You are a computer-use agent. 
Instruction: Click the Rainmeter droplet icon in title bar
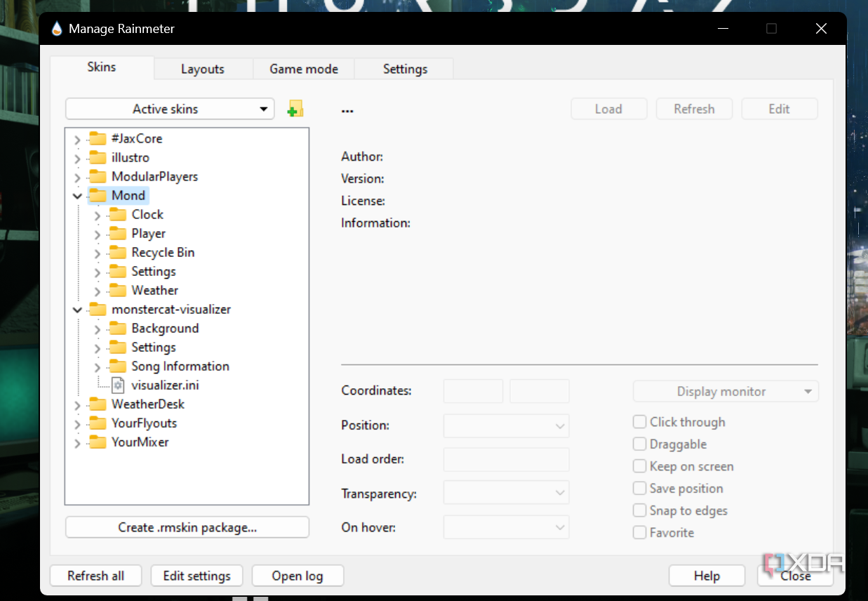(57, 29)
